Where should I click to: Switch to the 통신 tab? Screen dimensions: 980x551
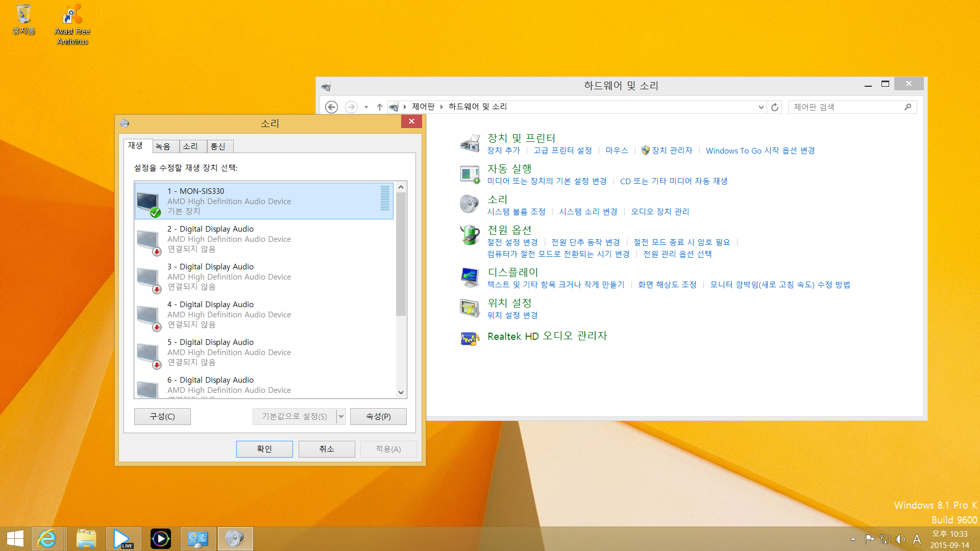219,146
